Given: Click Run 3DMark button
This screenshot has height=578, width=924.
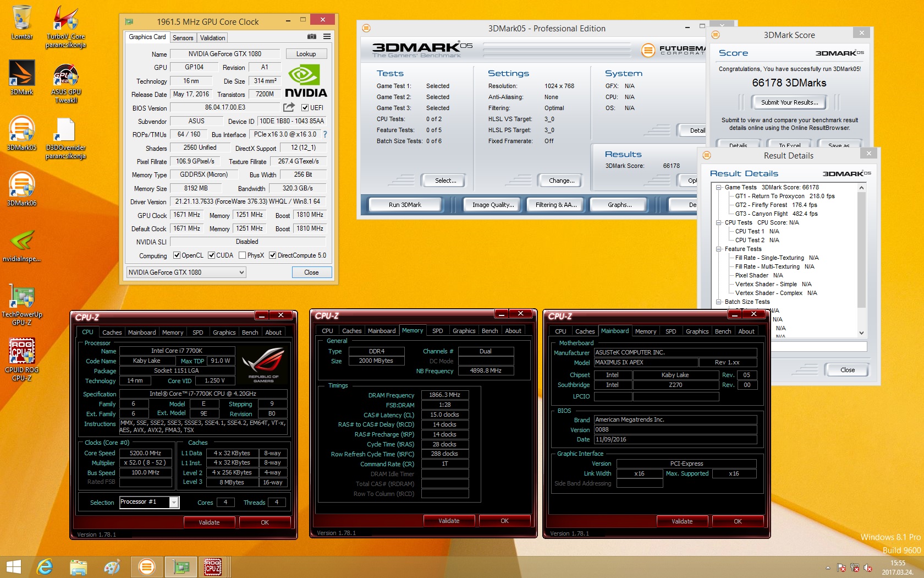Looking at the screenshot, I should (x=405, y=205).
